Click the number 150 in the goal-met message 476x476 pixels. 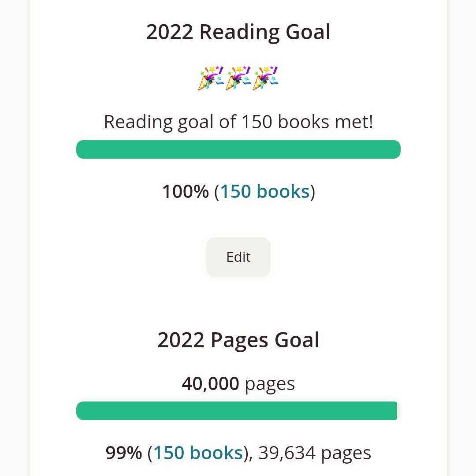257,122
